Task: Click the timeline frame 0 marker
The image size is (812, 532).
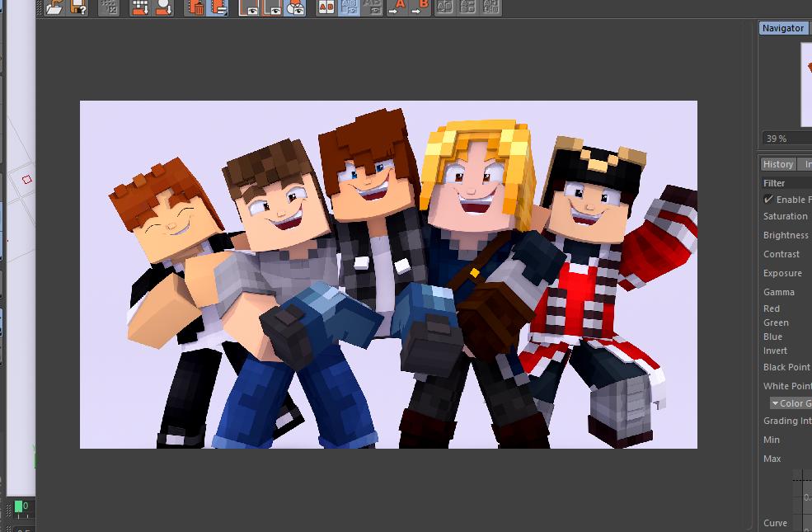Action: [x=19, y=506]
